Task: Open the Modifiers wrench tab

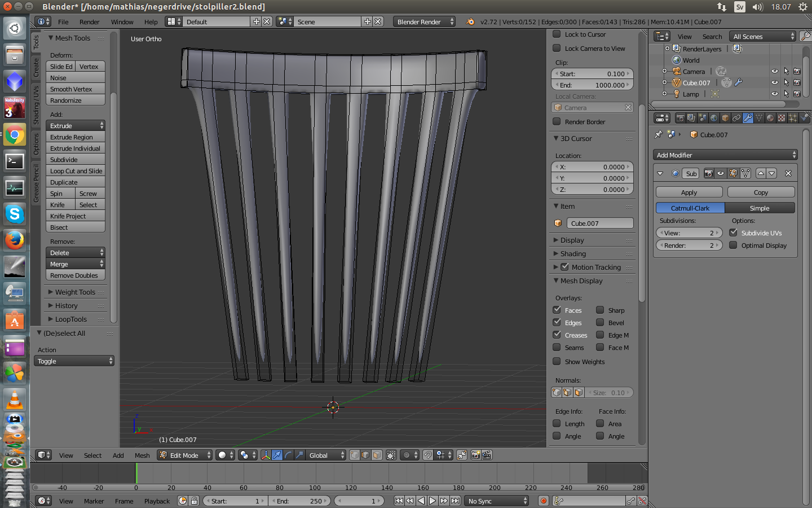Action: click(x=748, y=118)
